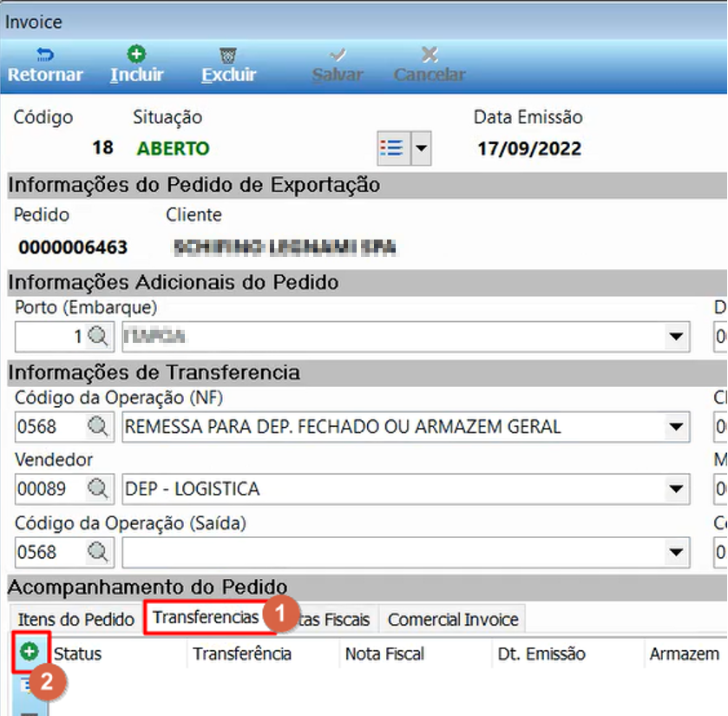Open the Itens do Pedido tab
Screen dimensions: 728x716
(x=75, y=620)
